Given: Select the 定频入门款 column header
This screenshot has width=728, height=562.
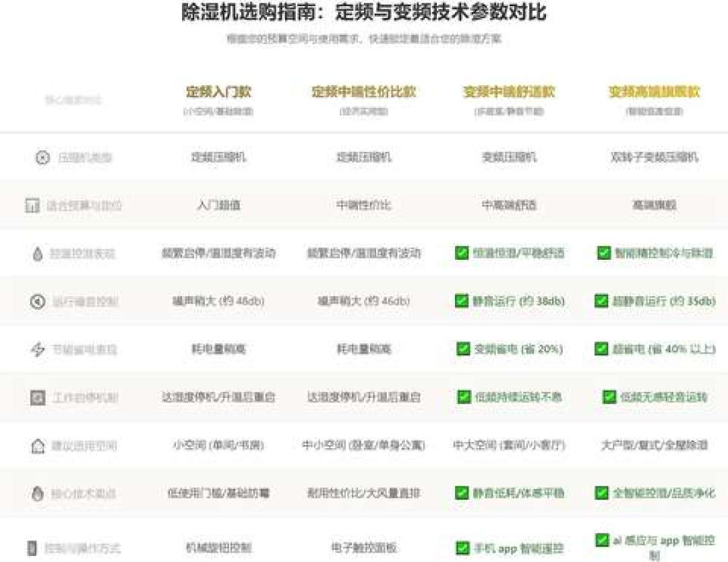Looking at the screenshot, I should 218,92.
